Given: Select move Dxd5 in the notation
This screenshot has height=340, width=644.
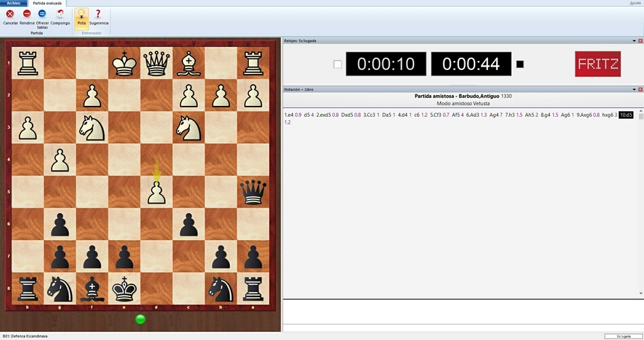Looking at the screenshot, I should coord(347,115).
